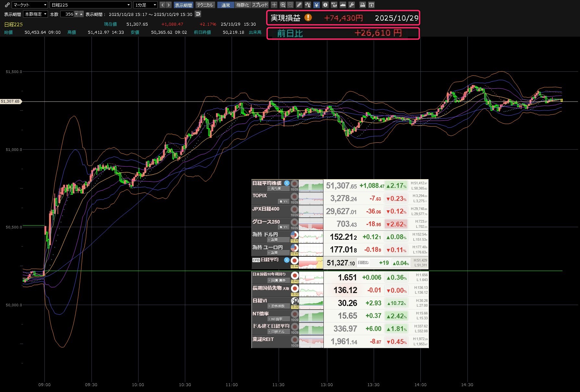
Task: Click the 為替 ドル円 mini chart thumbnail
Action: point(311,237)
